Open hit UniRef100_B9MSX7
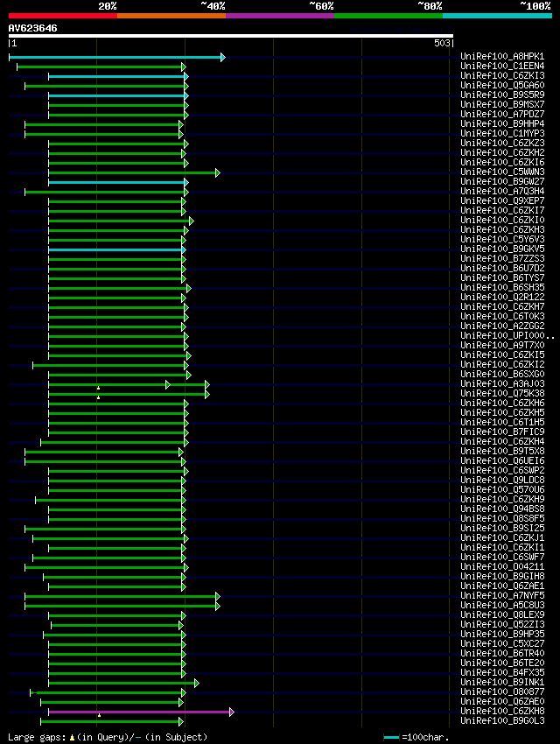560x744 pixels. coord(502,104)
